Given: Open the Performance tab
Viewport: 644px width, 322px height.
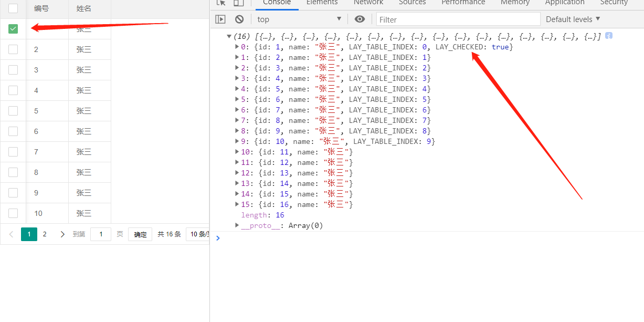Looking at the screenshot, I should [463, 3].
